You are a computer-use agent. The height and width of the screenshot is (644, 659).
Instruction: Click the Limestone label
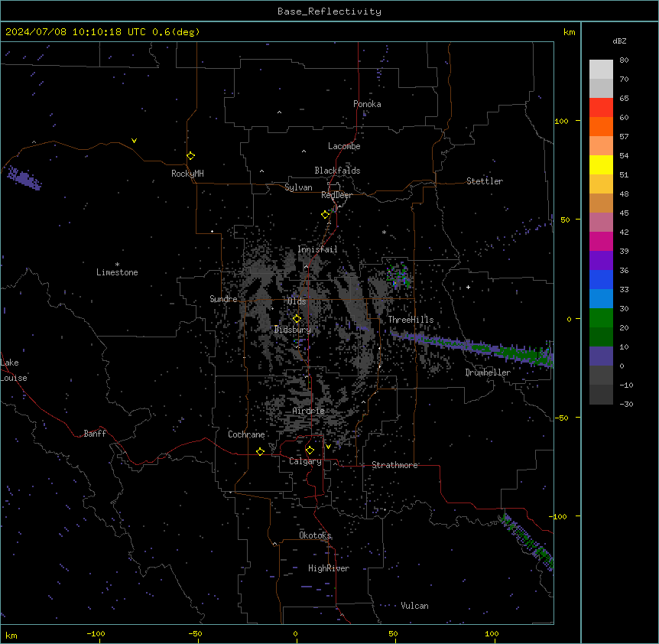pos(117,272)
